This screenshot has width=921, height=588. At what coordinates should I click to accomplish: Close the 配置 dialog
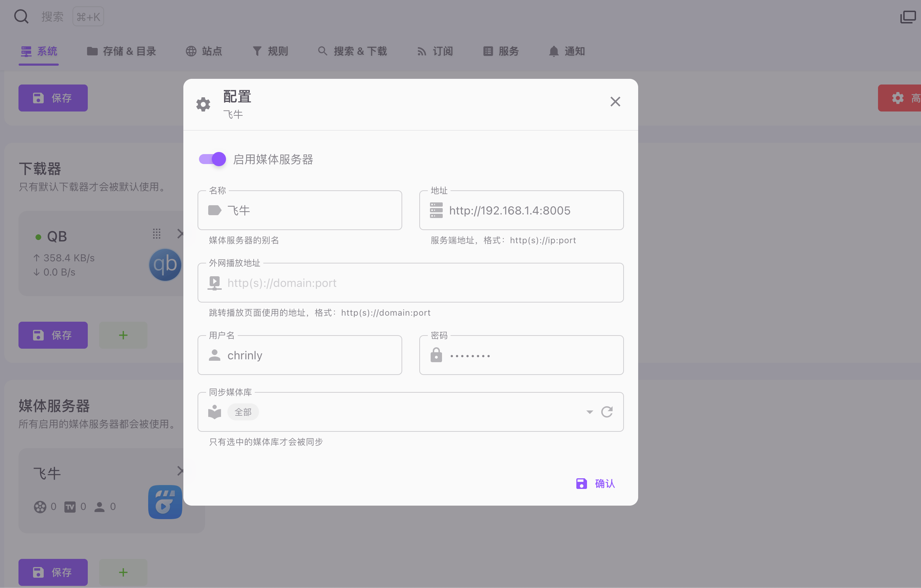coord(615,102)
